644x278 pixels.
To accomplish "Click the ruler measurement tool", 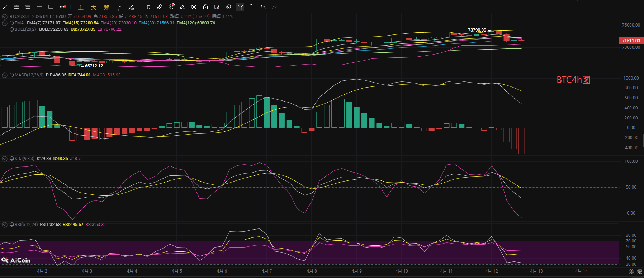I will (160, 7).
